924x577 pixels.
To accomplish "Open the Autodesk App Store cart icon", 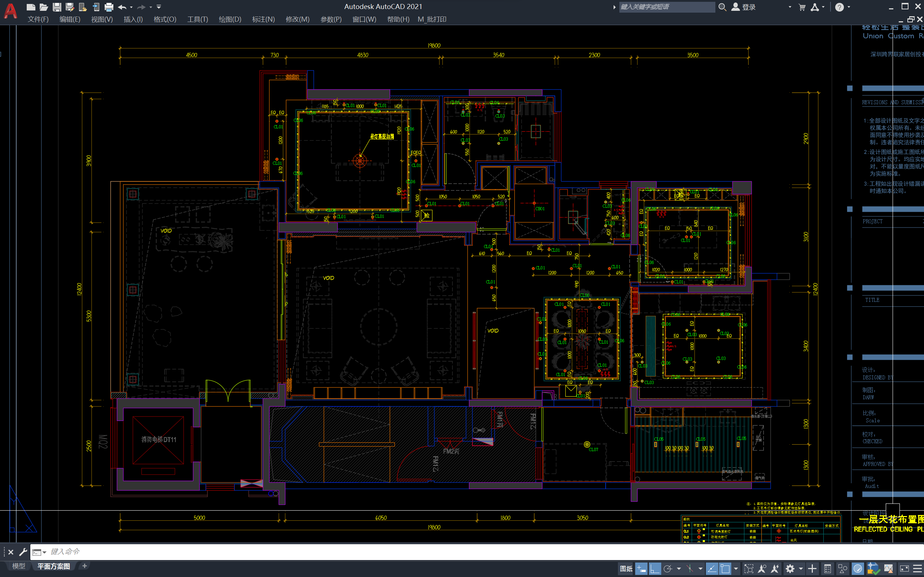I will pyautogui.click(x=802, y=7).
